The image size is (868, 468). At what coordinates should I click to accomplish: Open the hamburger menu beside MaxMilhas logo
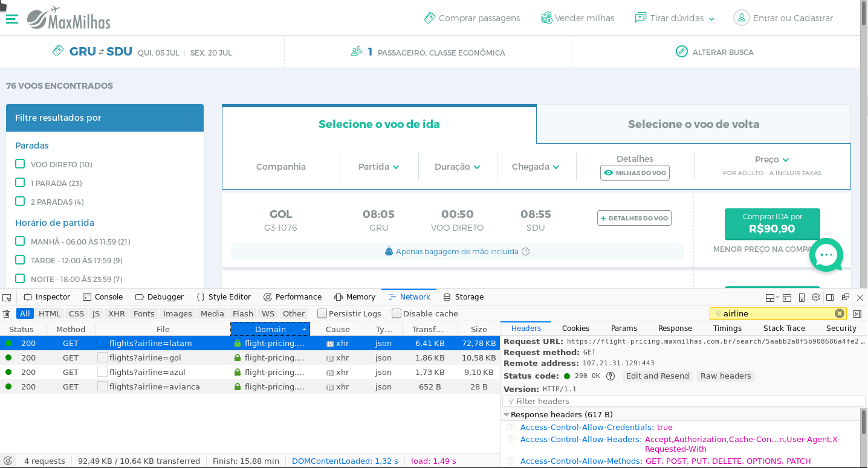coord(11,19)
